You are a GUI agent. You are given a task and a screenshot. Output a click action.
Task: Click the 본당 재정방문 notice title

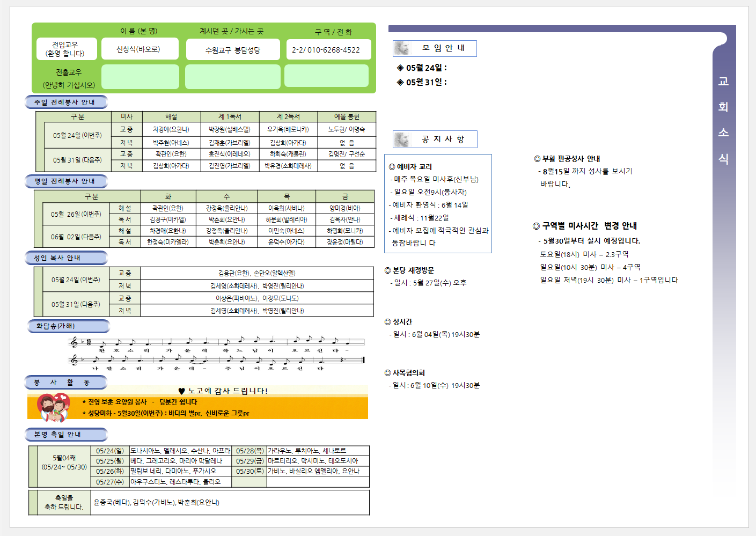(x=409, y=270)
